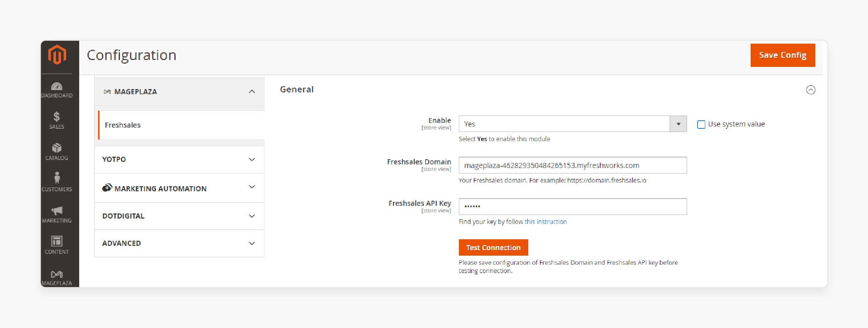Focus the Freshsales Domain input field
This screenshot has height=328, width=868.
pos(573,165)
